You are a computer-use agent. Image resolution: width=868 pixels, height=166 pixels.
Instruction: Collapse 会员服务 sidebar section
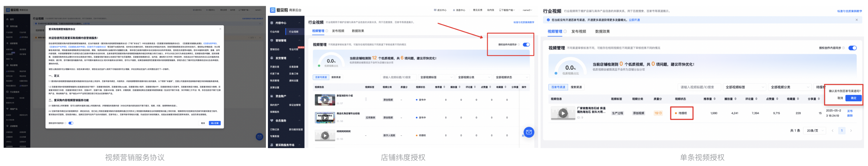pyautogui.click(x=299, y=121)
